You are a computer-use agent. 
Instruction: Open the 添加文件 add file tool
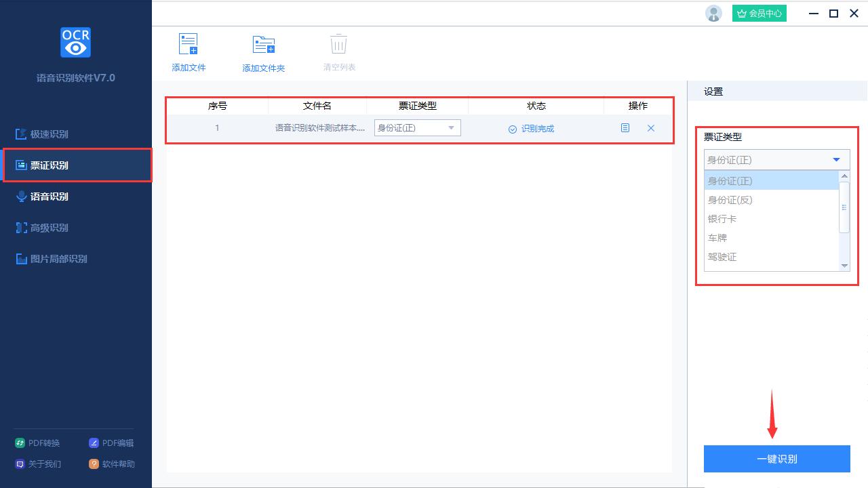click(188, 51)
